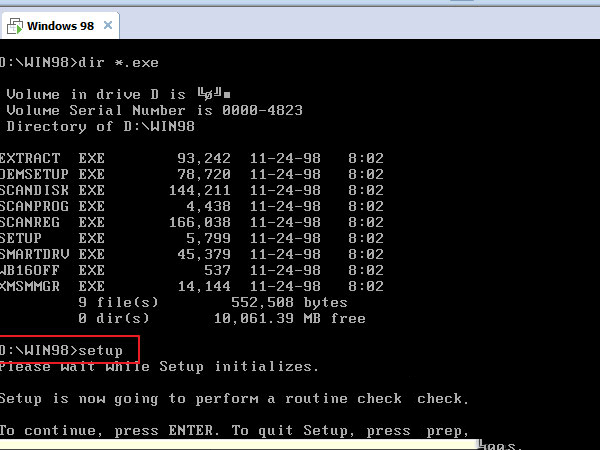Click 'To continue, press ENTER' line
The image size is (600, 450).
coord(234,431)
